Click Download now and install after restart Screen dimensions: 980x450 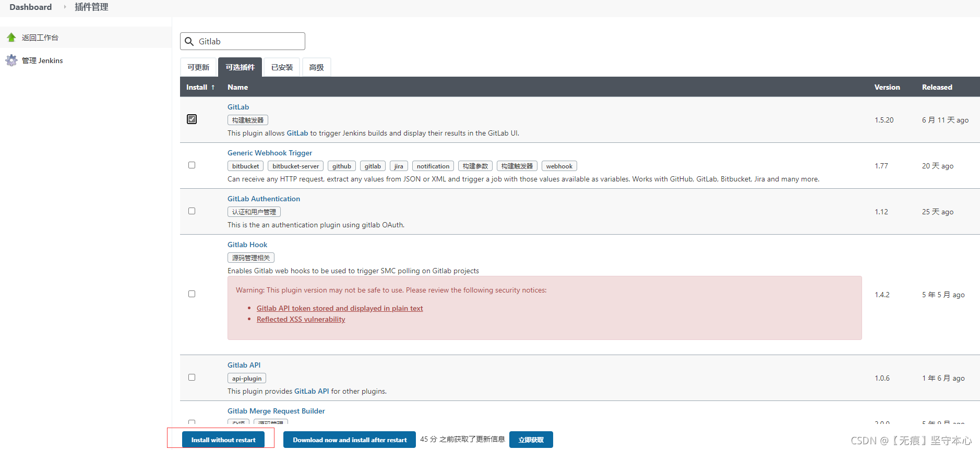[x=350, y=440]
